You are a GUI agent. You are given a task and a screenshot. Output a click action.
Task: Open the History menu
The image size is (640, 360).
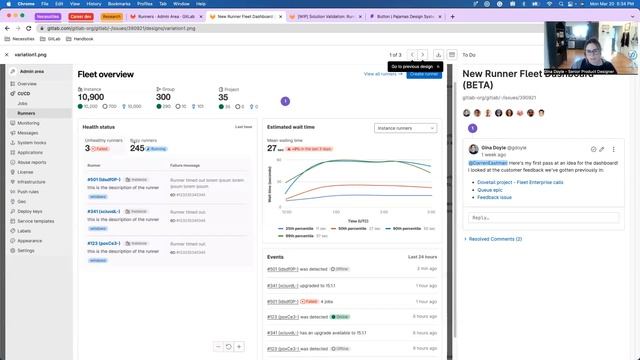pos(93,4)
